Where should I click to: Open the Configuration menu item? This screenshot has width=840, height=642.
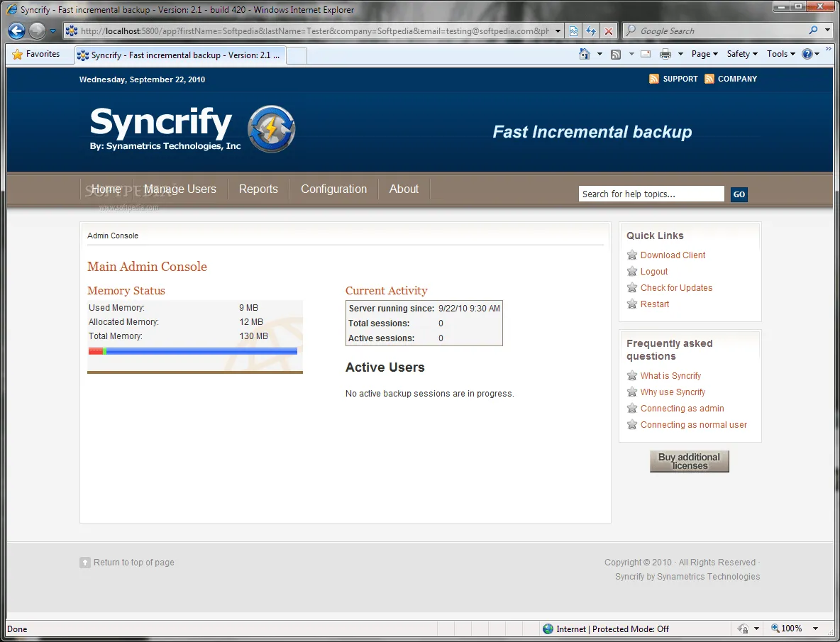click(x=333, y=189)
